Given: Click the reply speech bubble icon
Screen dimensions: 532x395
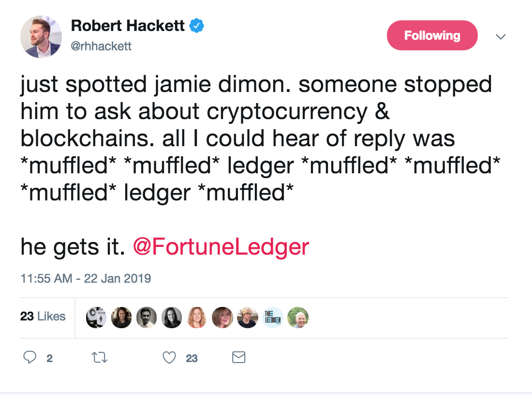Looking at the screenshot, I should pos(30,358).
